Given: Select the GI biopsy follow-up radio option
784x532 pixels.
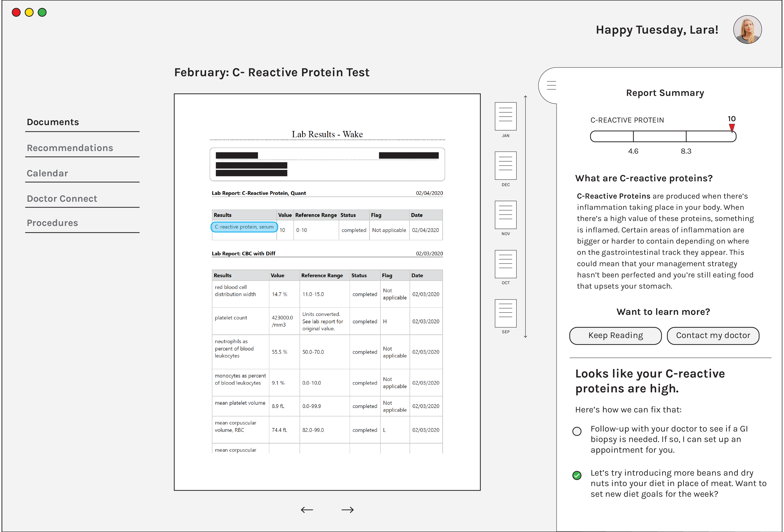Looking at the screenshot, I should (577, 431).
